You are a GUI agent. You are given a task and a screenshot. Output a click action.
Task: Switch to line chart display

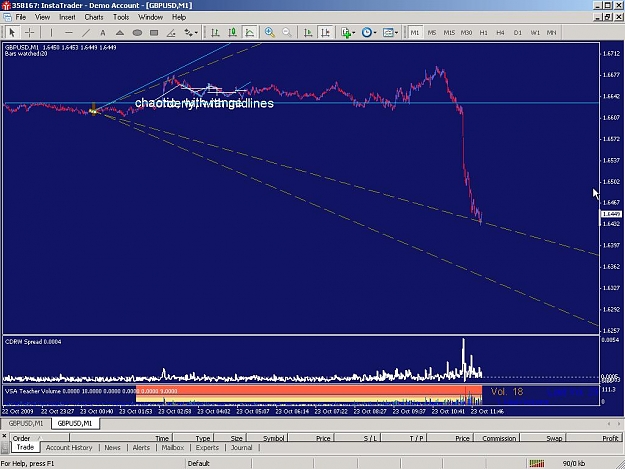click(x=250, y=33)
